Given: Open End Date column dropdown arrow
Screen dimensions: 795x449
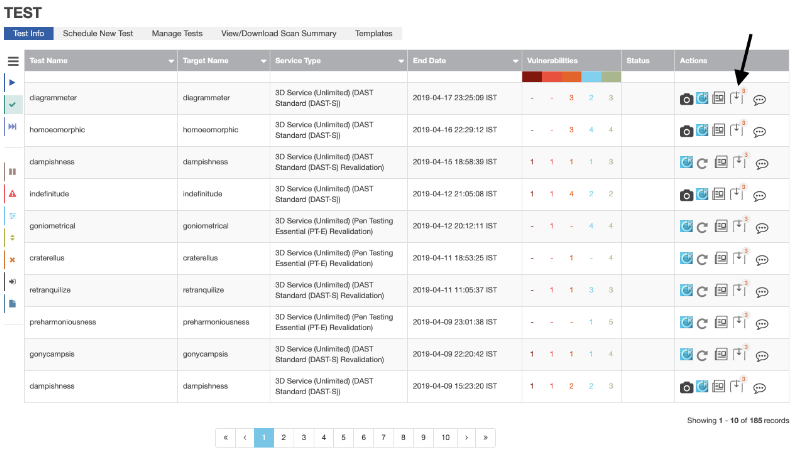Looking at the screenshot, I should pyautogui.click(x=516, y=61).
